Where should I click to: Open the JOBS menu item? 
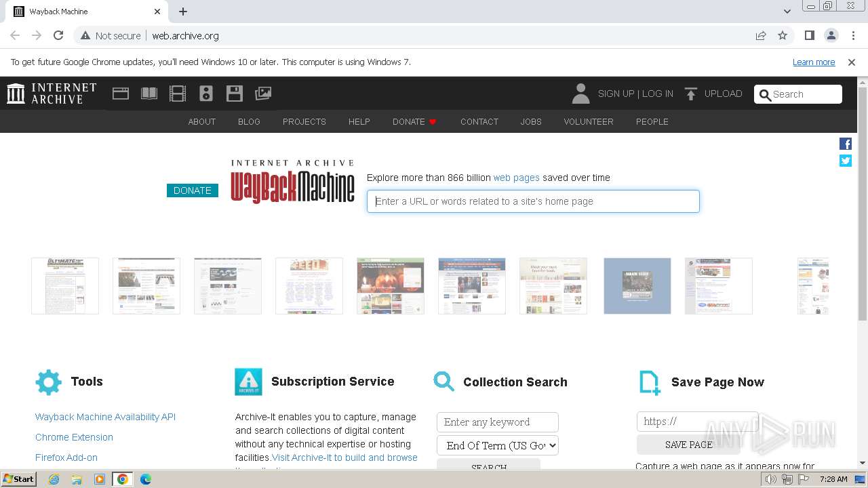coord(531,122)
